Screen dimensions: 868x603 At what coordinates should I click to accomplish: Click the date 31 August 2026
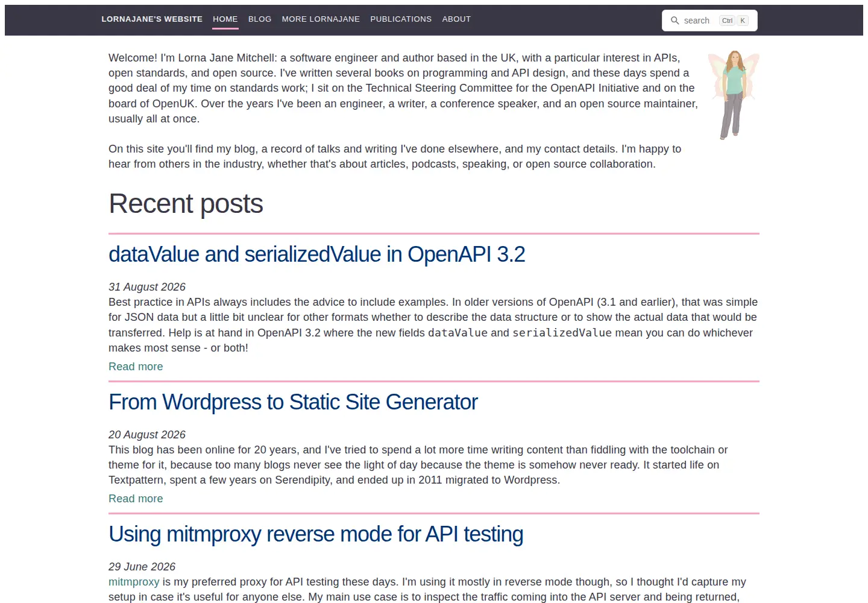coord(147,287)
